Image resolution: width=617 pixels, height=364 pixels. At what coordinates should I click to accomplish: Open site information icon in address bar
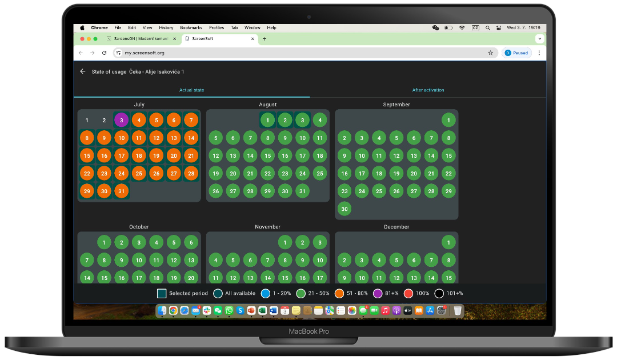(x=118, y=53)
